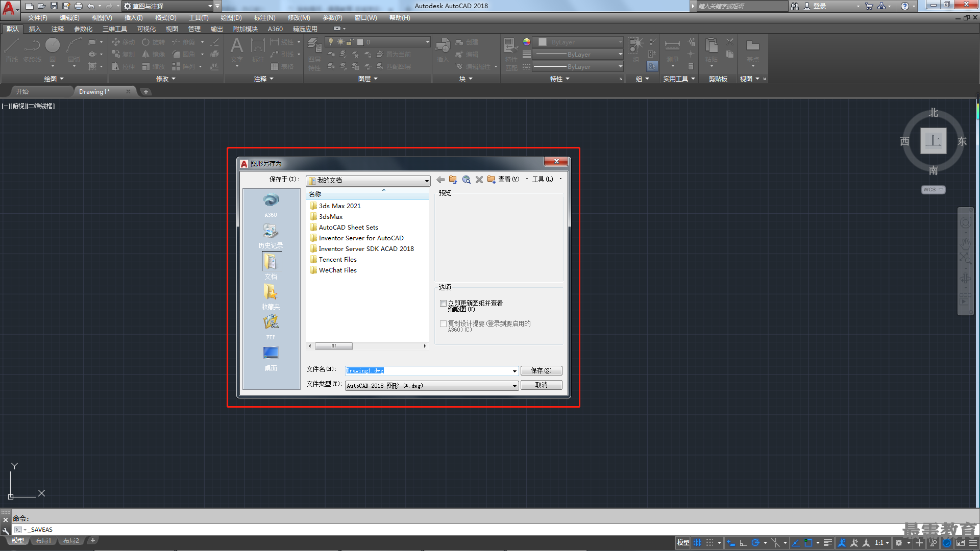
Task: Click the Open file icon in quick access toolbar
Action: pyautogui.click(x=42, y=6)
